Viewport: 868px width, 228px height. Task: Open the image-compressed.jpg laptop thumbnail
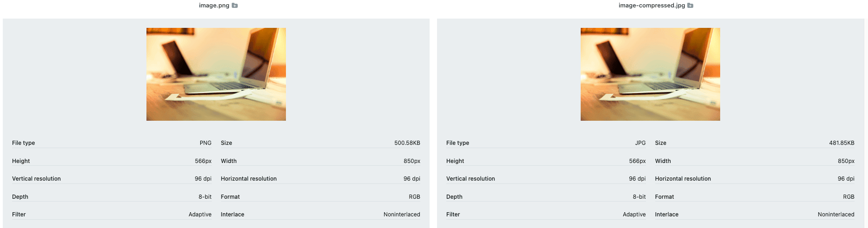pos(650,74)
